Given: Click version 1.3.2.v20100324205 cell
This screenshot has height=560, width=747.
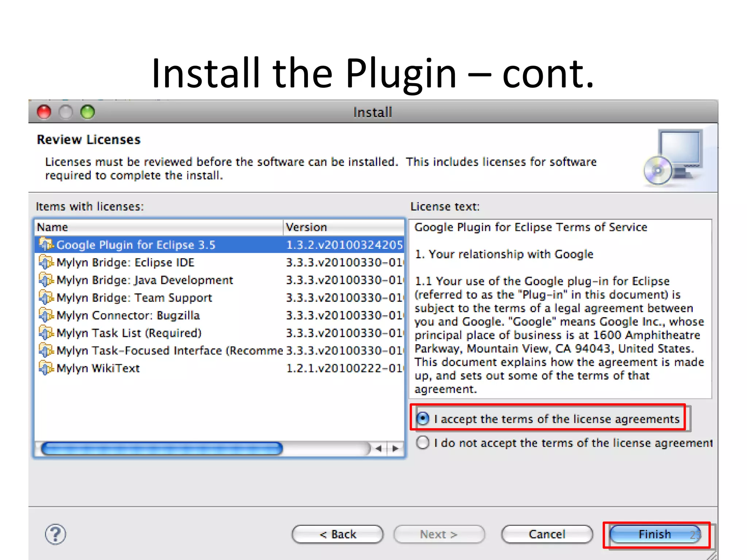Looking at the screenshot, I should (x=344, y=244).
